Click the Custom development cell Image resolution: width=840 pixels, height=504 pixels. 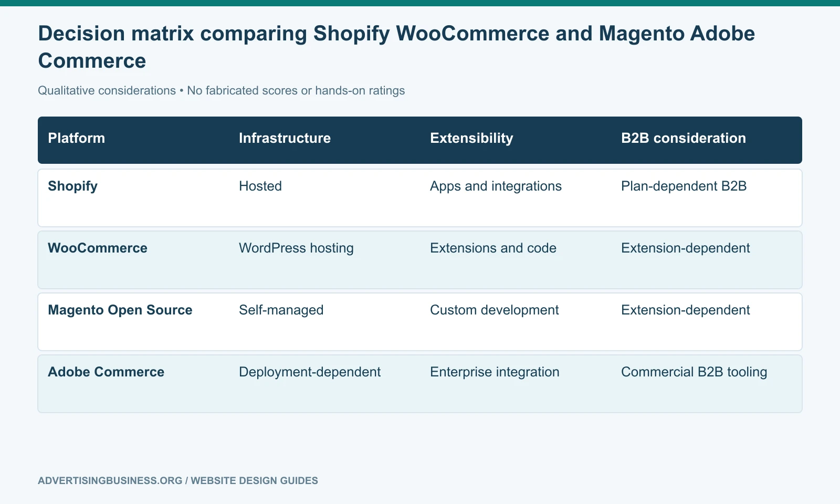click(494, 310)
